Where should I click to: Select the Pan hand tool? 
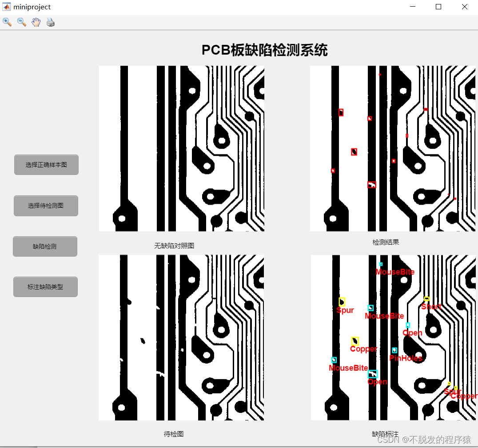click(36, 22)
